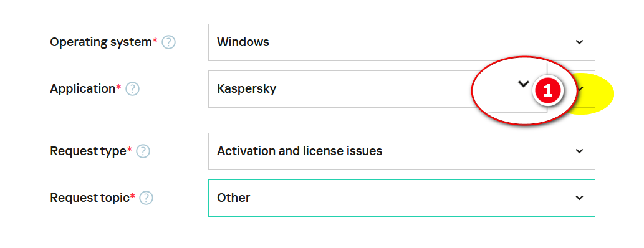Expand Application list using small arrow beside badge

580,88
